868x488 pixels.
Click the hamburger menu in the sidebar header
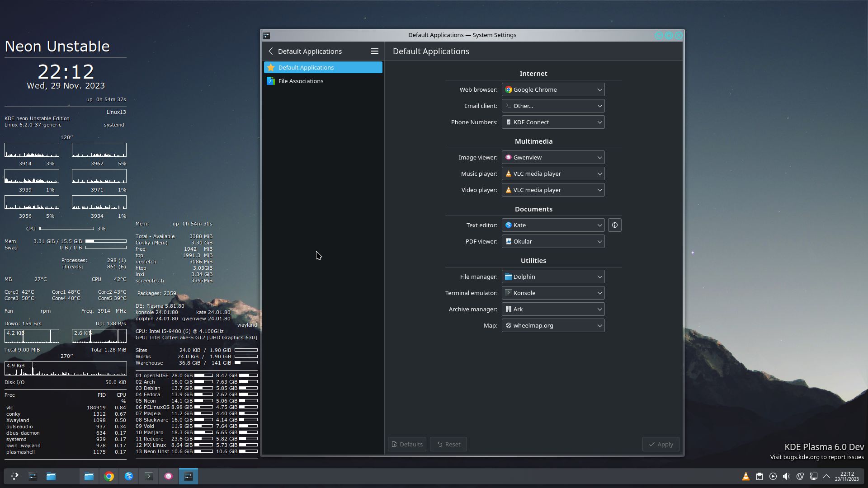[x=374, y=52]
